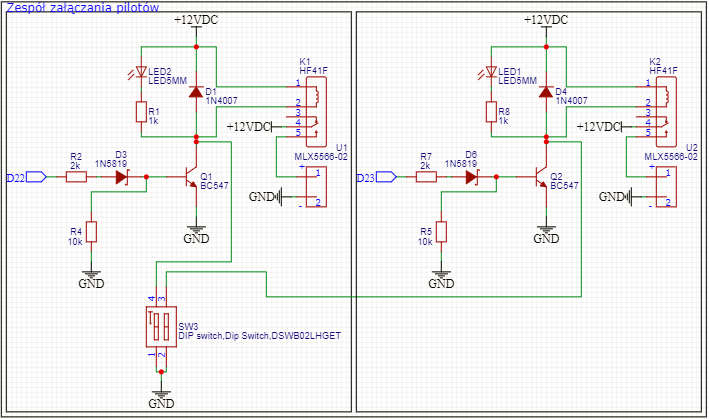Click 'MLX5566-02' label under U1
709x419 pixels.
321,157
